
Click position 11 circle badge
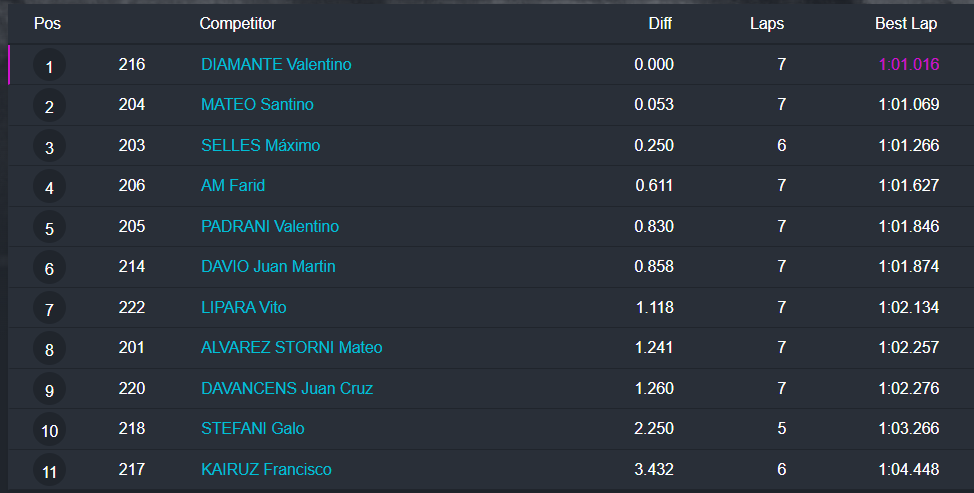pyautogui.click(x=49, y=471)
